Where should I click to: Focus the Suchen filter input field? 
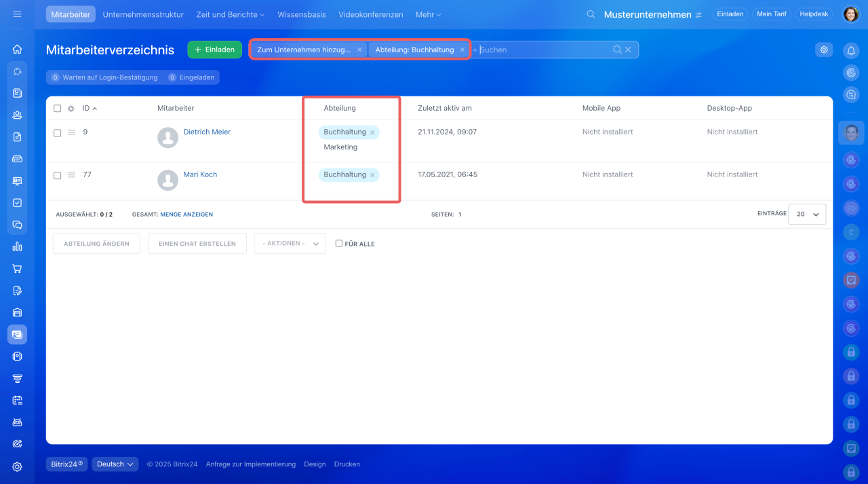coord(542,50)
